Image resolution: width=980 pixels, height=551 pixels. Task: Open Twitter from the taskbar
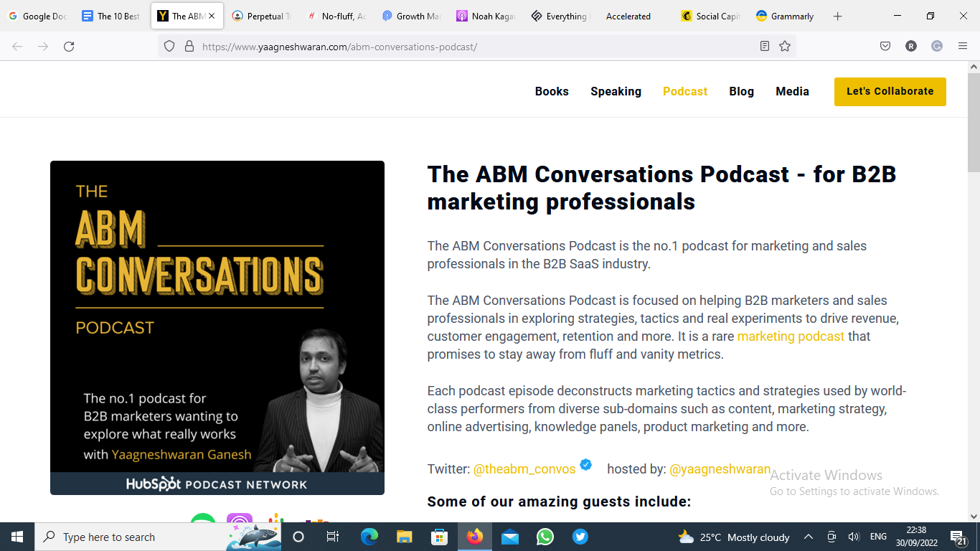(x=580, y=537)
